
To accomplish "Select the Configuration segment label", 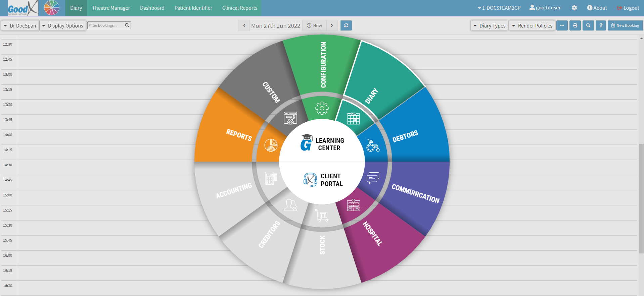I will click(x=323, y=65).
